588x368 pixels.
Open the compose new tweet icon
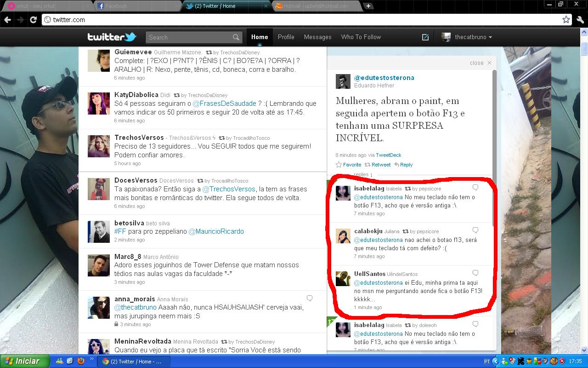425,37
